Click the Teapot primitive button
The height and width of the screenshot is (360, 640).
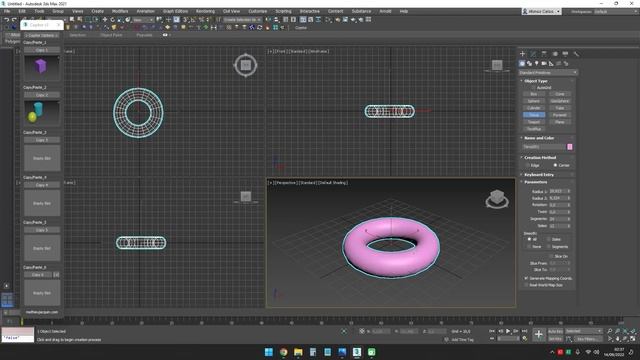click(534, 122)
